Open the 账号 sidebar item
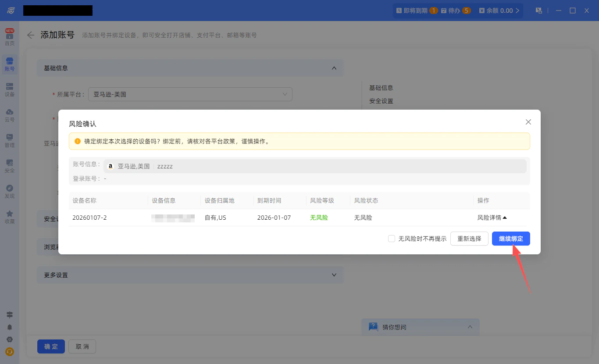 point(10,64)
